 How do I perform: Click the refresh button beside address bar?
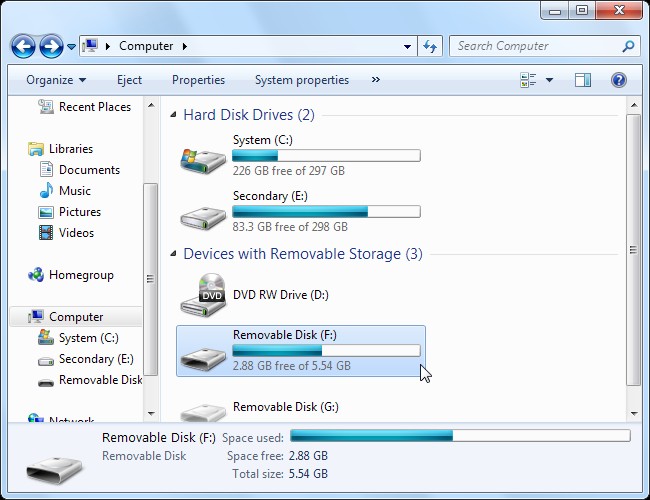[x=429, y=46]
